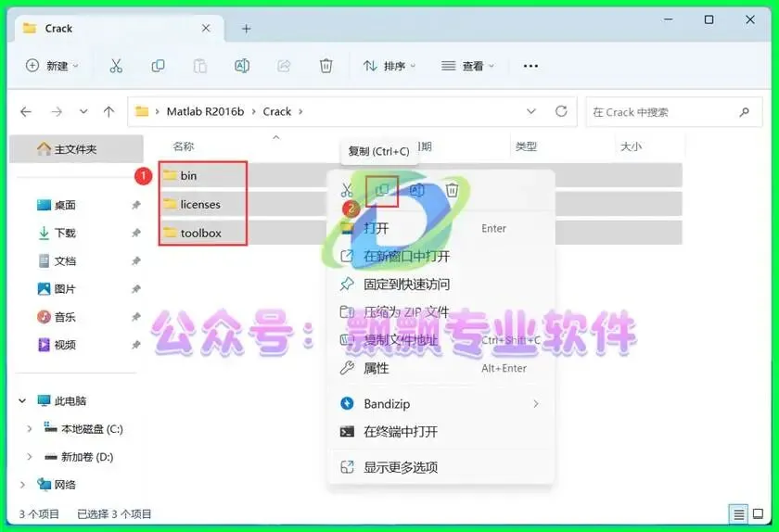Expand address bar history dropdown

click(x=531, y=111)
